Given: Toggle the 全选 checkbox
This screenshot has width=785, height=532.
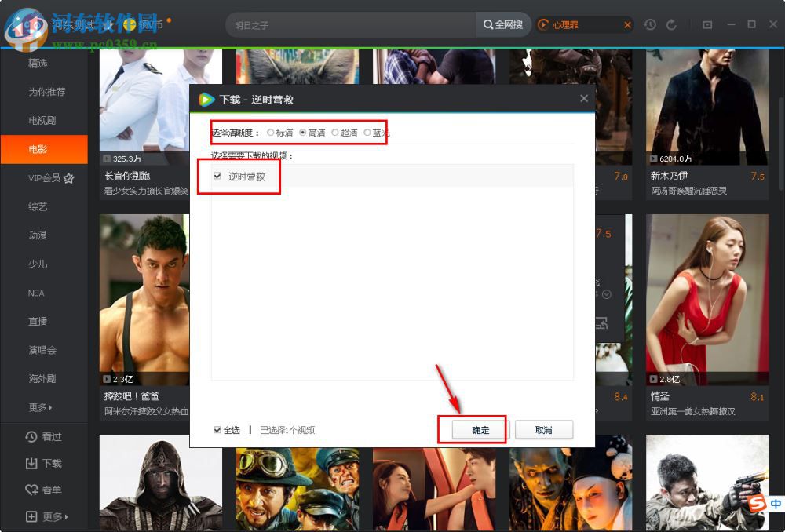Looking at the screenshot, I should [217, 430].
